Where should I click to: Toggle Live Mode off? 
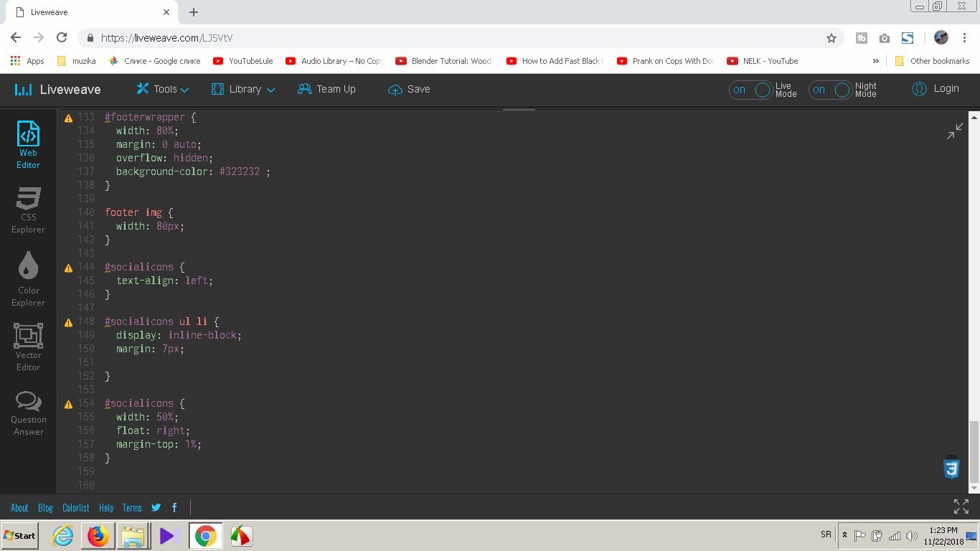[751, 90]
